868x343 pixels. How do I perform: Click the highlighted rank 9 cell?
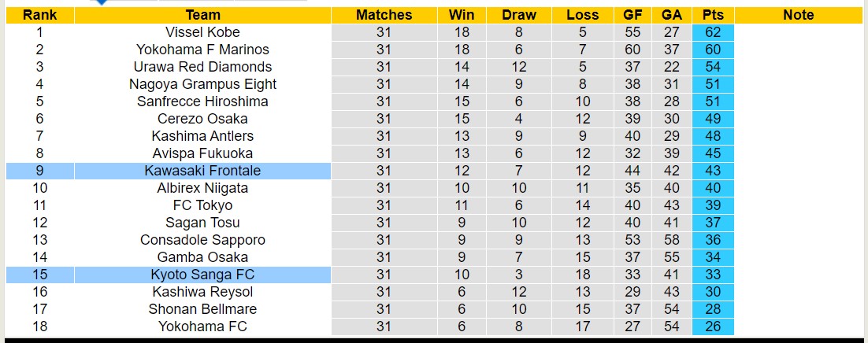[39, 171]
